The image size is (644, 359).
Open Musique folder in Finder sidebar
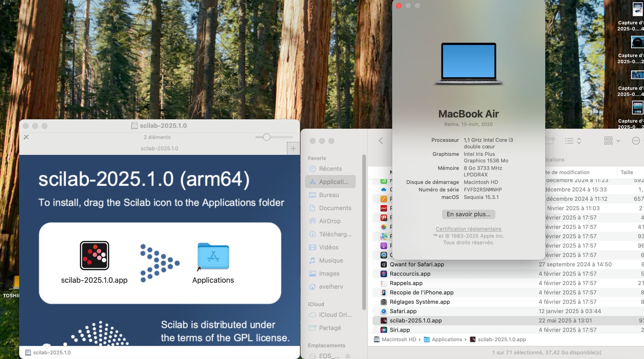click(330, 260)
